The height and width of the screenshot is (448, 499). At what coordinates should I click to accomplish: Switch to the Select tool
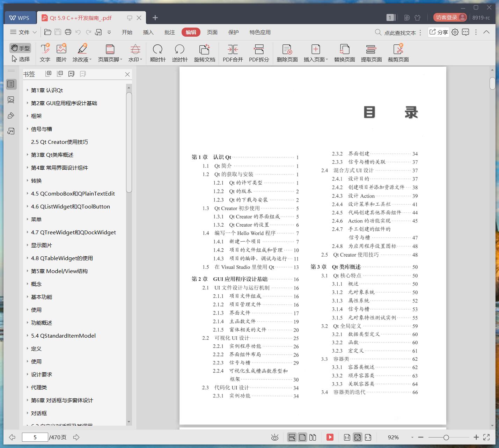point(21,59)
